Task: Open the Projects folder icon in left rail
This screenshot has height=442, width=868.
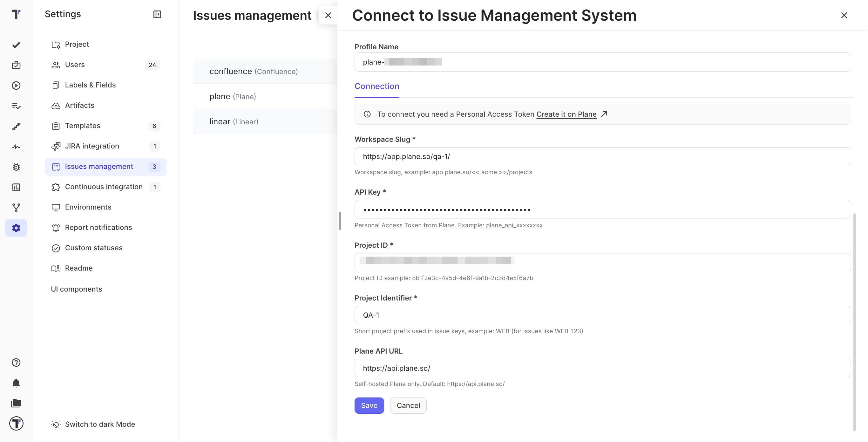Action: coord(16,403)
